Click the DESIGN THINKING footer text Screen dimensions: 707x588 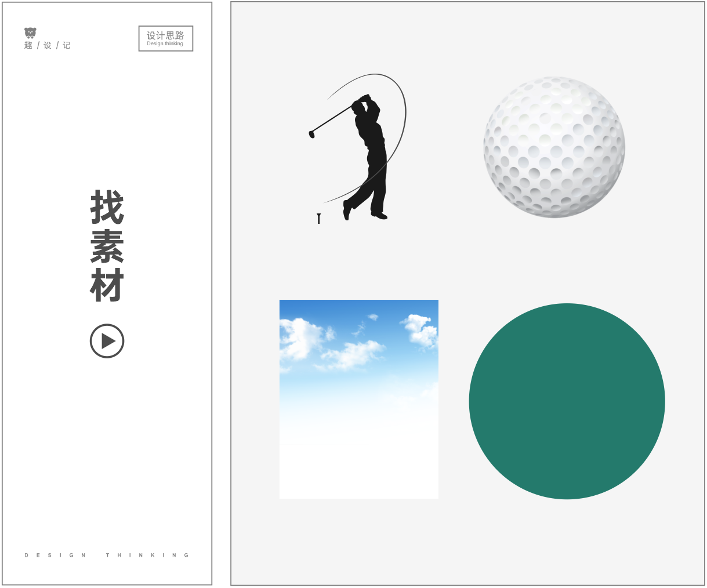point(107,555)
